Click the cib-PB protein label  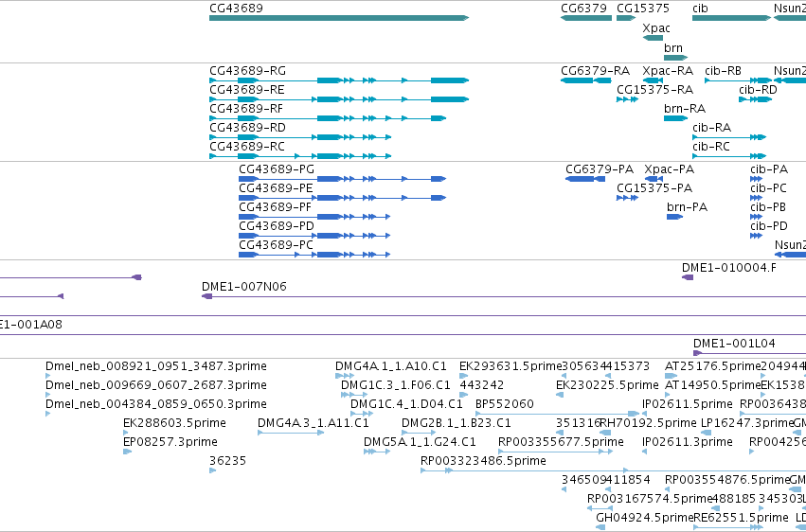click(768, 207)
